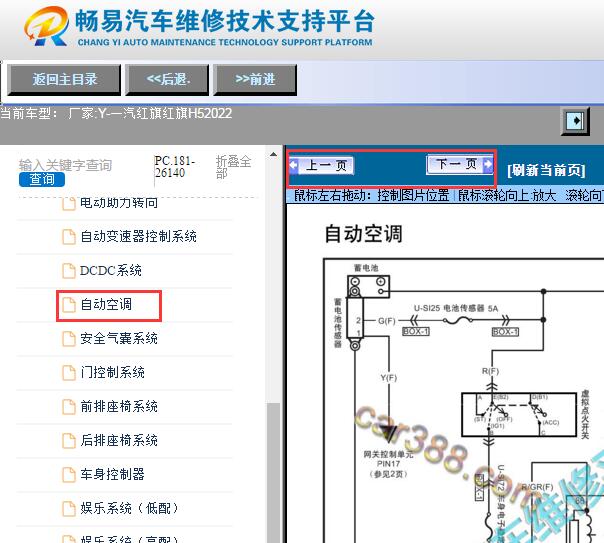Click the document icon beside 门控制系统
Image resolution: width=604 pixels, height=543 pixels.
point(69,372)
